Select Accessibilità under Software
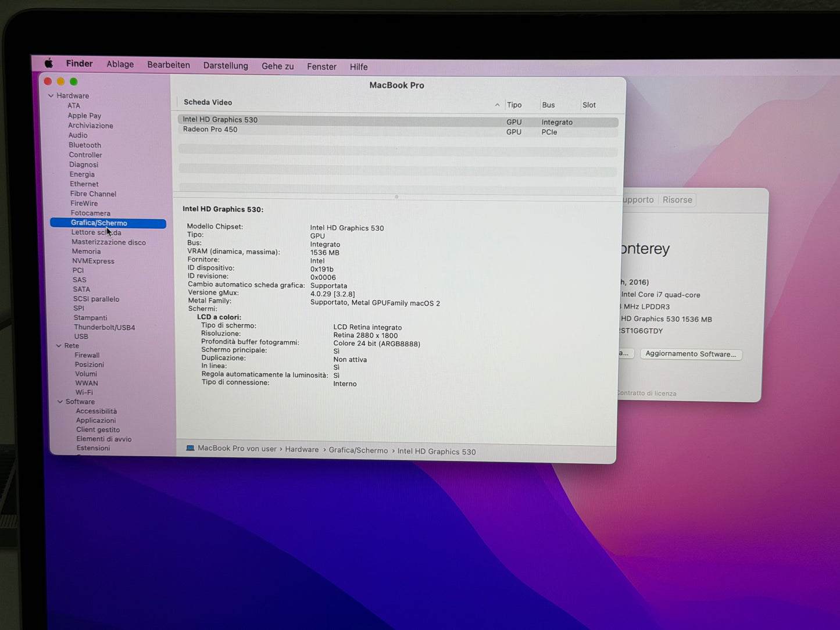The height and width of the screenshot is (630, 840). pyautogui.click(x=96, y=411)
